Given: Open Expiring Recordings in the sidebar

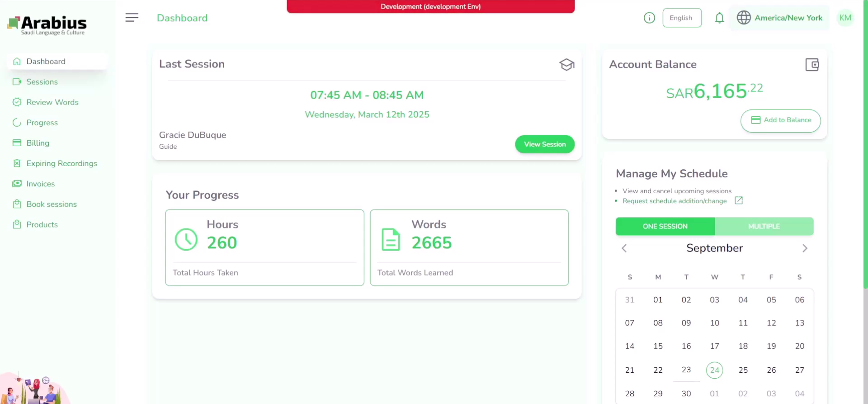Looking at the screenshot, I should click(x=61, y=163).
